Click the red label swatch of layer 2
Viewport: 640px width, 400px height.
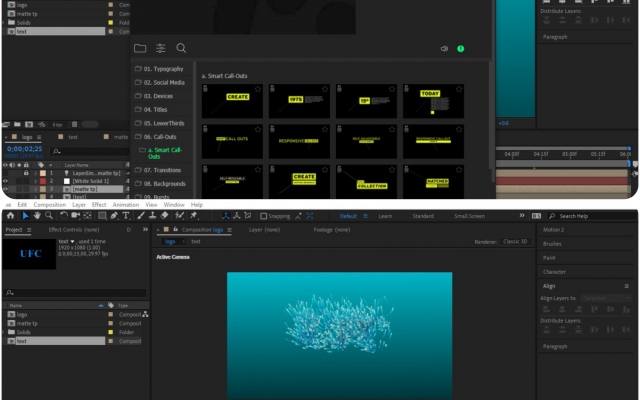tap(43, 181)
